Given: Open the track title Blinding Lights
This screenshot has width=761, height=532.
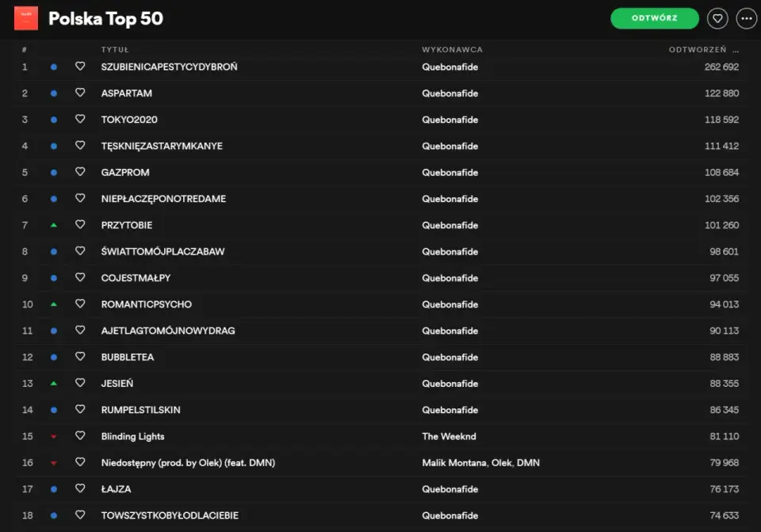Looking at the screenshot, I should [133, 436].
